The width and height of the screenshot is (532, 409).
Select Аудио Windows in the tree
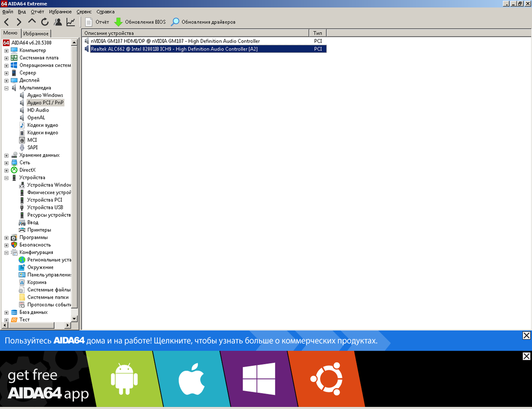coord(45,95)
